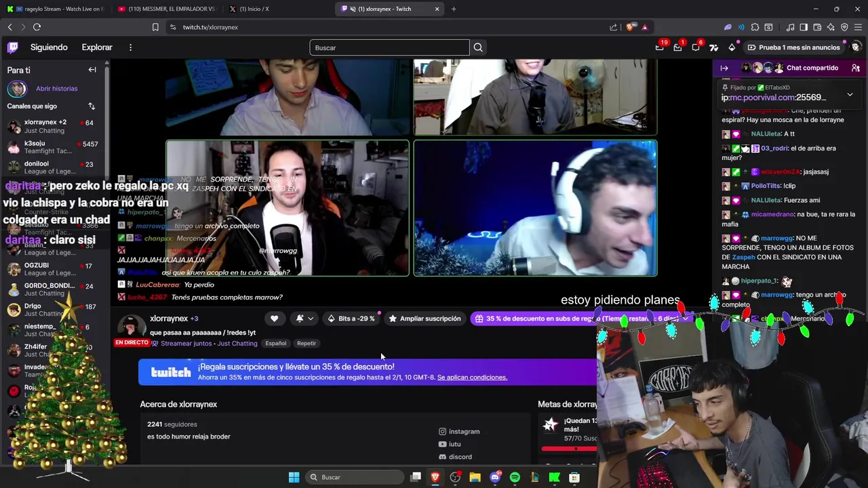868x488 pixels.
Task: Expand pinned message in chat
Action: pos(850,94)
